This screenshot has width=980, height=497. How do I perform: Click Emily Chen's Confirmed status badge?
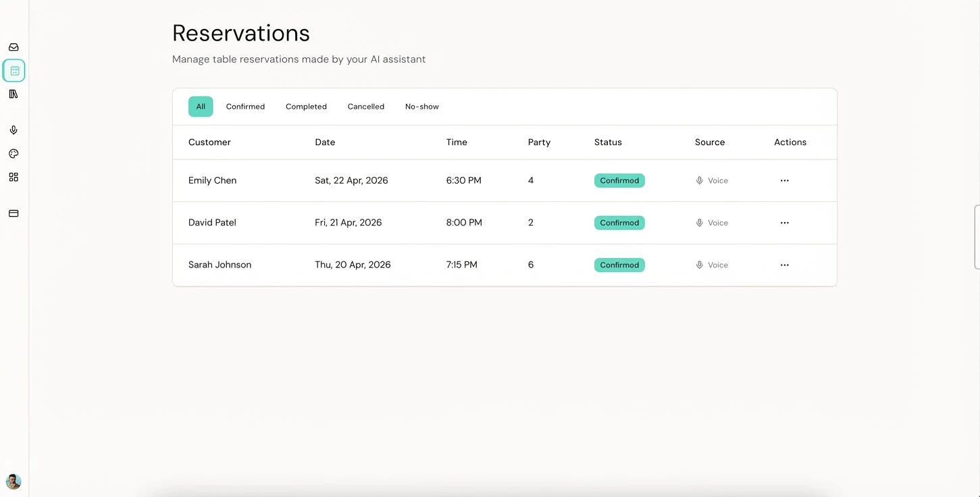(619, 181)
